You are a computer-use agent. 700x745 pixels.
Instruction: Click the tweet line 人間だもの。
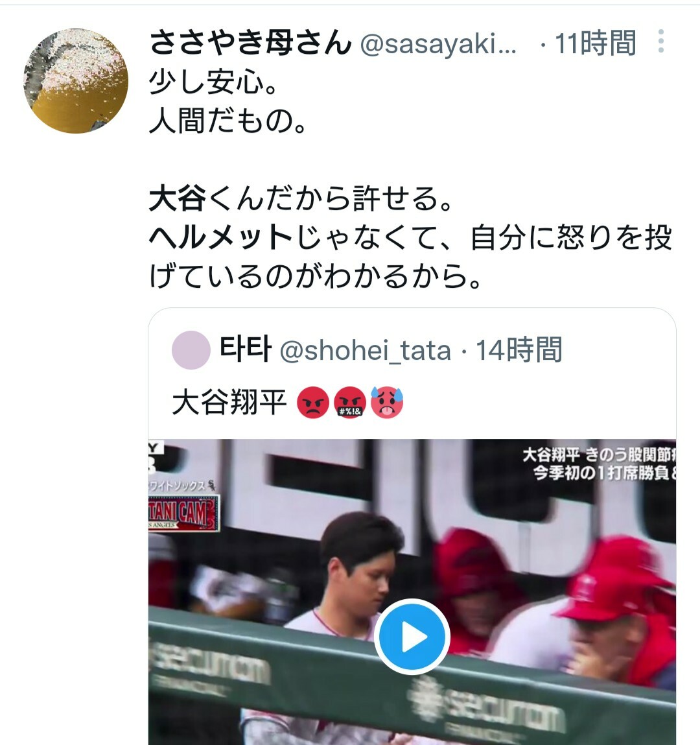pyautogui.click(x=228, y=121)
